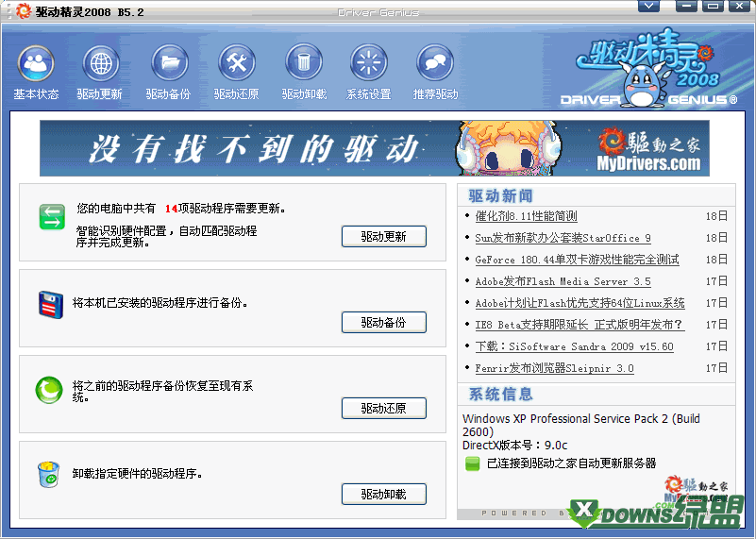Click the 驱动精灵2008 Driver Genius mascot logo
756x539 pixels.
tap(648, 68)
